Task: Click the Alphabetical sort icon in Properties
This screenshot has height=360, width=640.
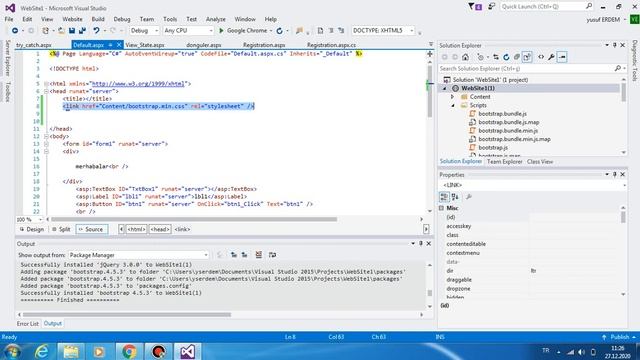Action: point(455,197)
